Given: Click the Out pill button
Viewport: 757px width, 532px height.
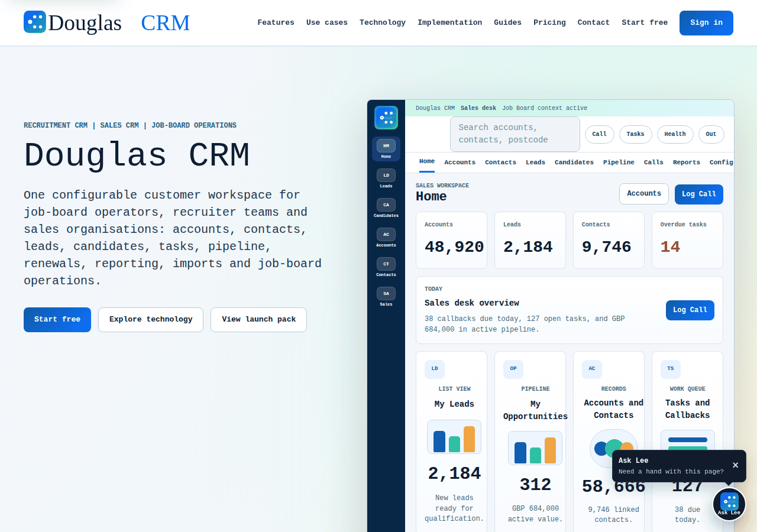Looking at the screenshot, I should (x=711, y=134).
